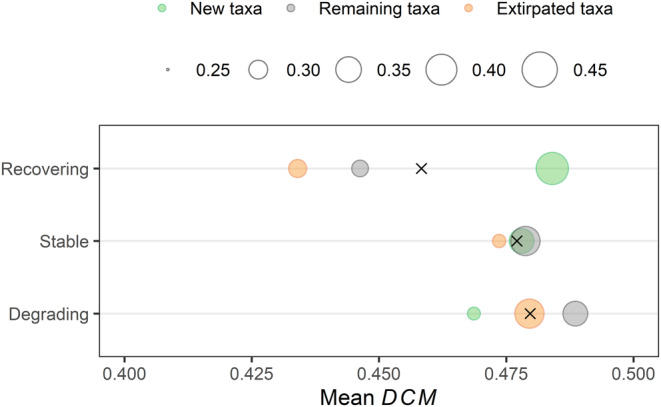The height and width of the screenshot is (407, 661).
Task: Click the small green bubble in Degrading row
Action: (x=474, y=314)
